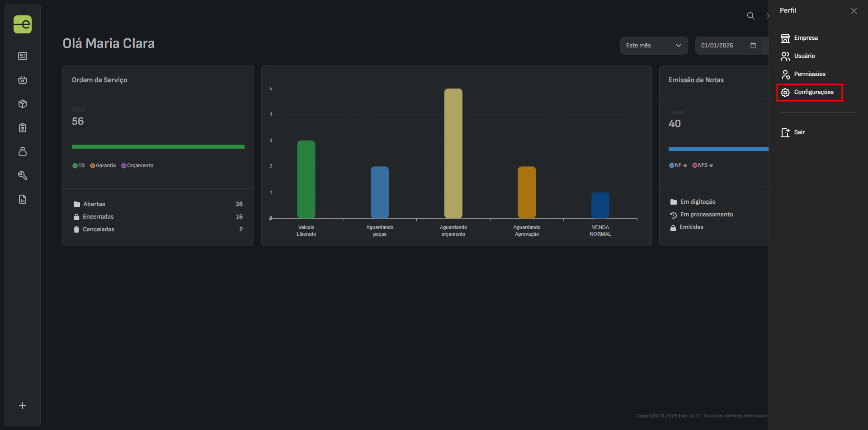Open Permissões in the profile panel
This screenshot has width=868, height=430.
809,74
